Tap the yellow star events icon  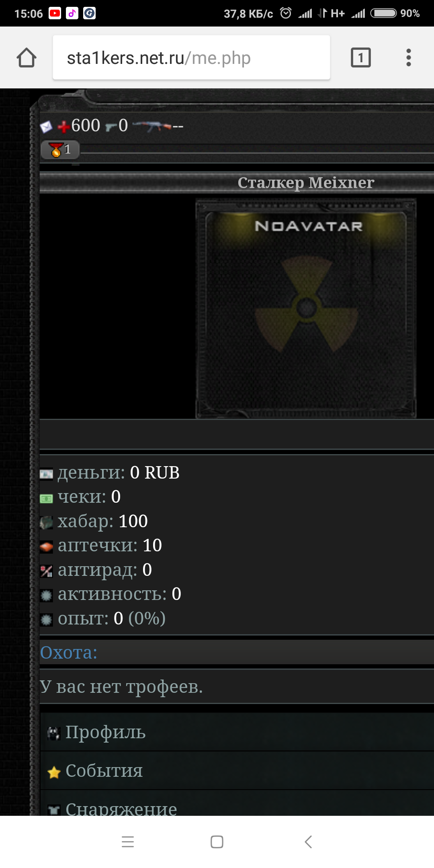point(54,772)
